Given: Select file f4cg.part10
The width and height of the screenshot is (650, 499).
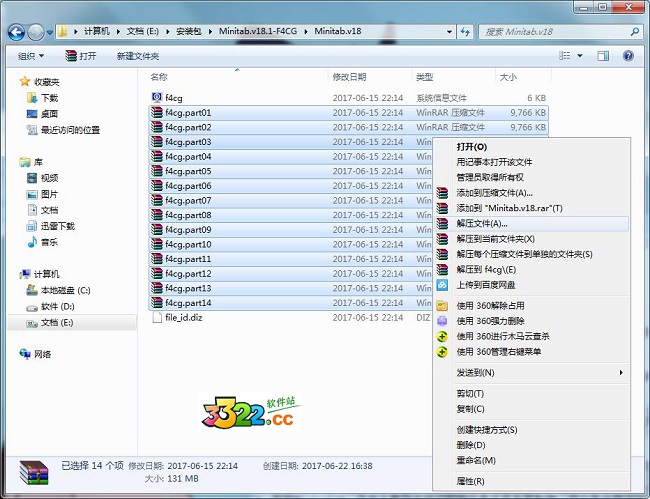Looking at the screenshot, I should [188, 245].
